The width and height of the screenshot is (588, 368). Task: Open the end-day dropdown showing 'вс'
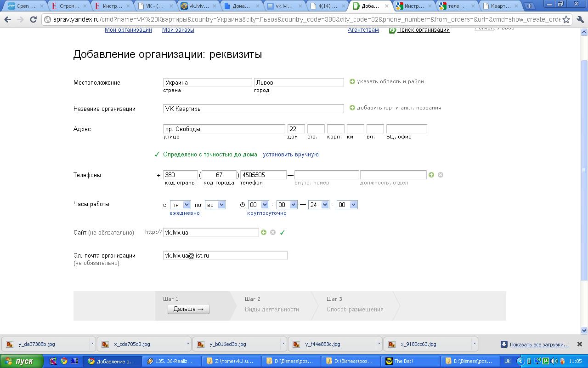pos(215,205)
